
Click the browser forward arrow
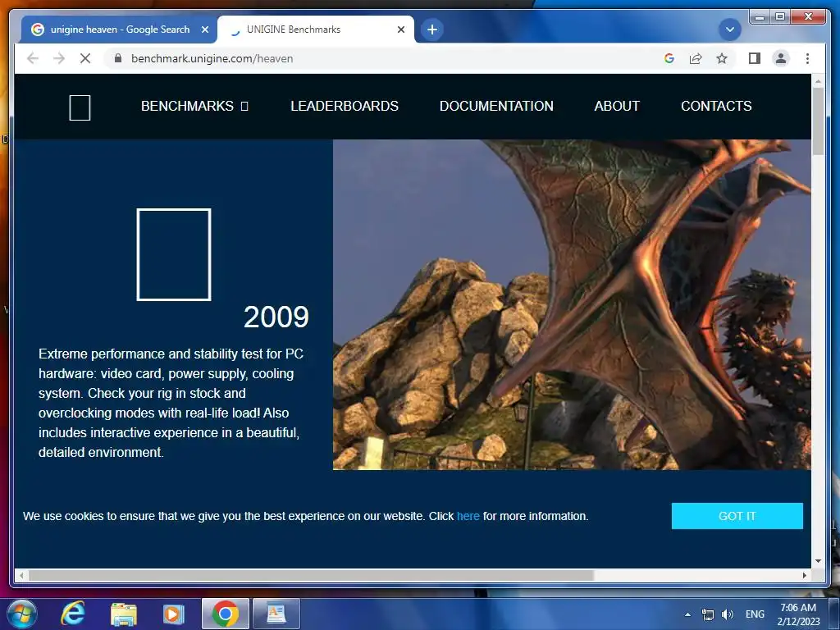[59, 58]
